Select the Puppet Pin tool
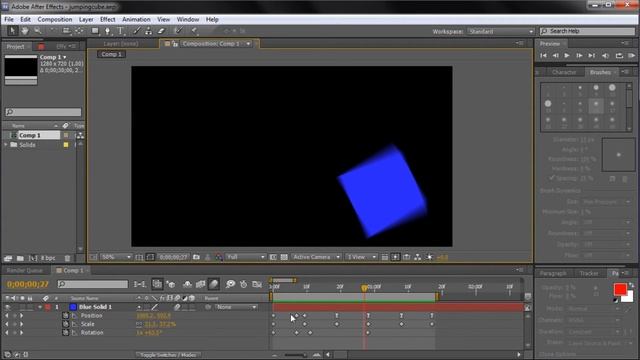Image resolution: width=640 pixels, height=360 pixels. 194,31
